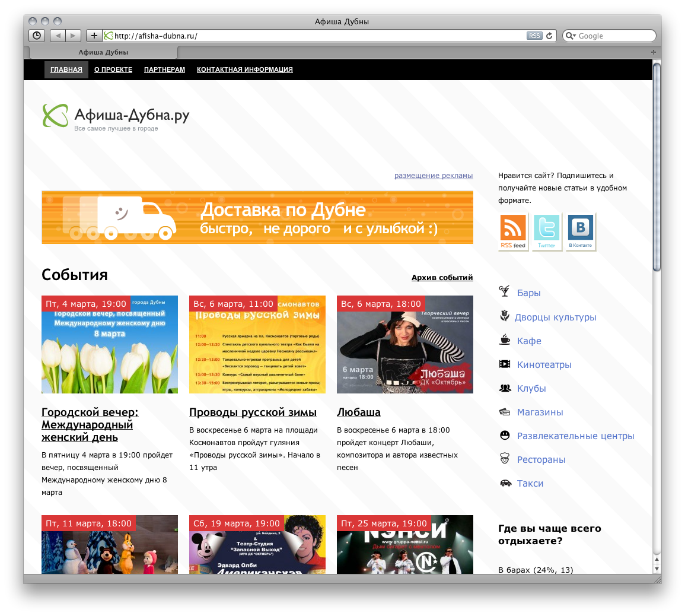The height and width of the screenshot is (616, 685).
Task: Open the КОНТАКТНАЯ ИНФОРМАЦИЯ menu item
Action: [x=244, y=69]
